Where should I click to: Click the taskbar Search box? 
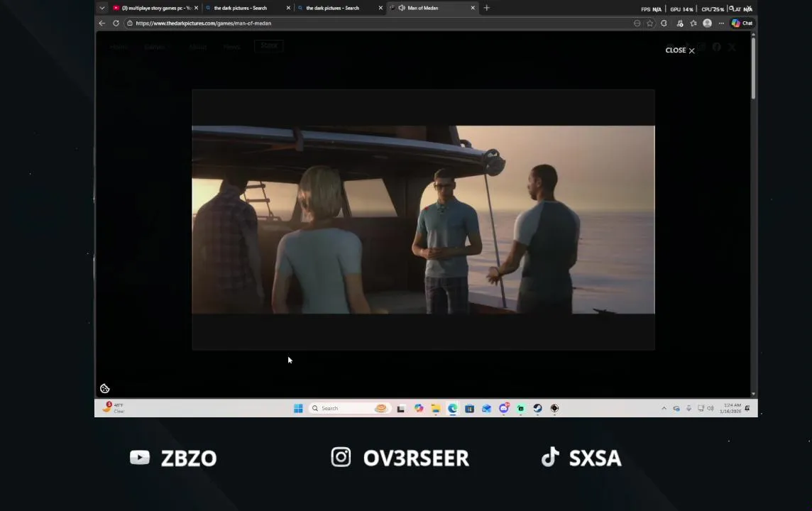point(349,409)
